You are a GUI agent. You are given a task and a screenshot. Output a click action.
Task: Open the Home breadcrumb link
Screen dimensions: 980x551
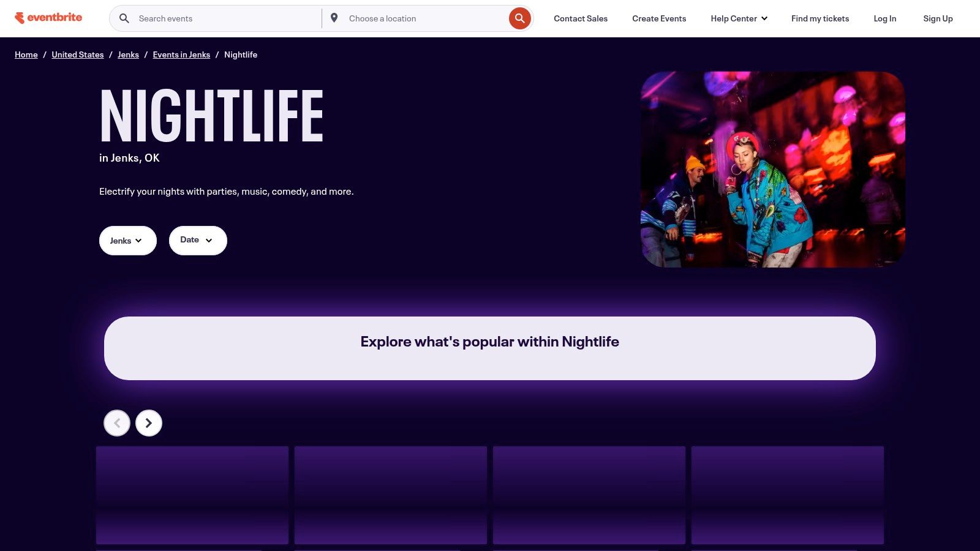coord(26,54)
